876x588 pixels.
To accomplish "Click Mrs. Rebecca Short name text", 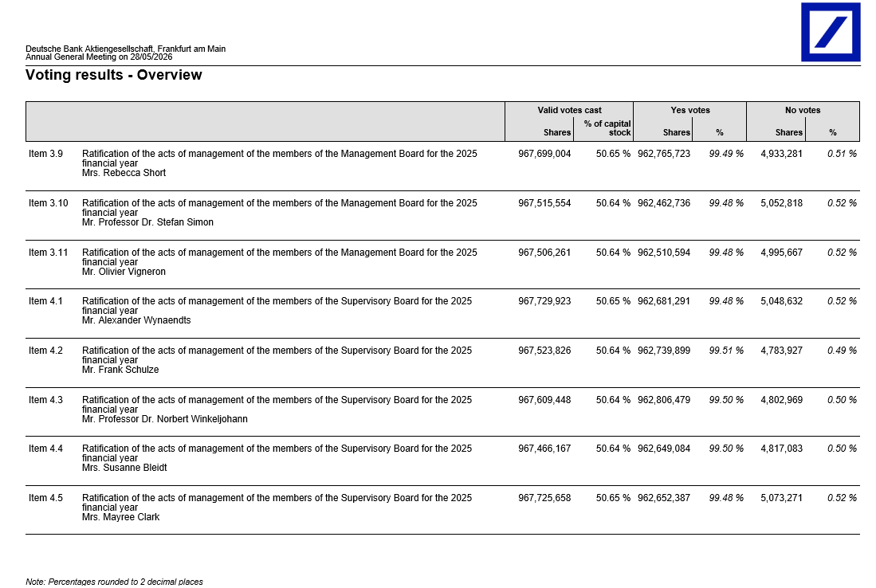I will (124, 173).
